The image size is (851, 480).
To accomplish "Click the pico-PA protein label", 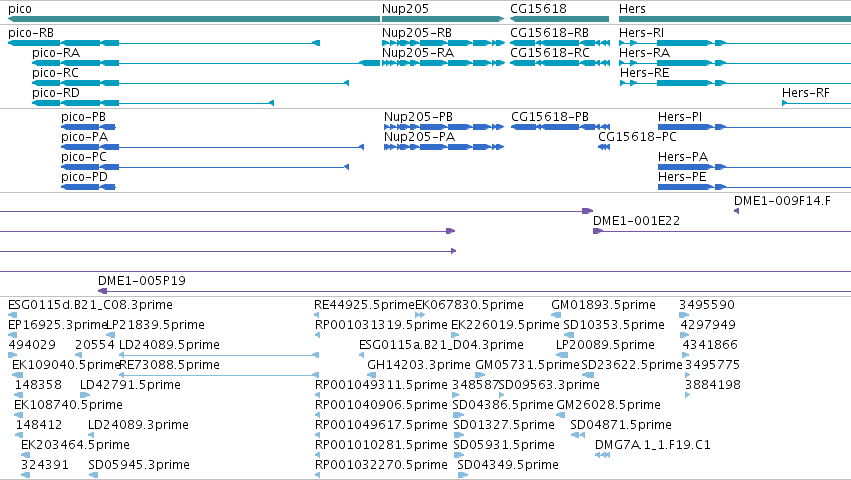I will [x=85, y=137].
